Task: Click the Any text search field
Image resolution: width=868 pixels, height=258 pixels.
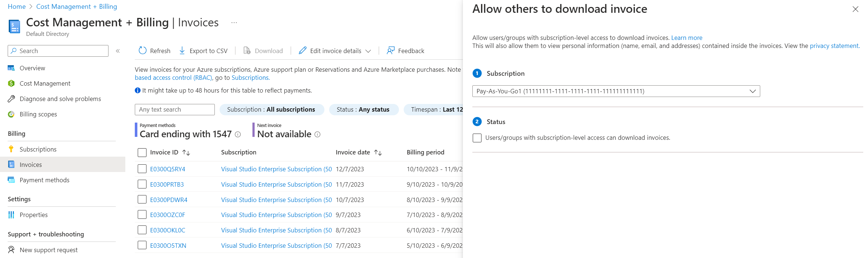Action: [175, 109]
